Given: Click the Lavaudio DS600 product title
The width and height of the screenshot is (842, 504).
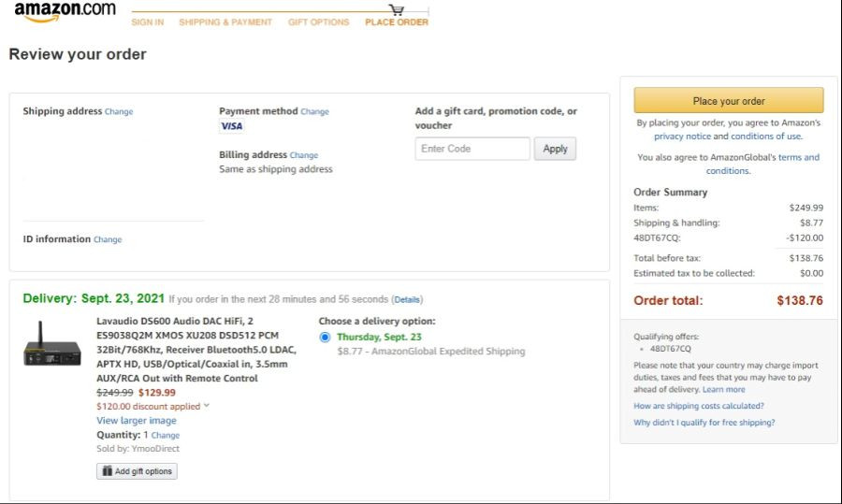Looking at the screenshot, I should click(196, 350).
